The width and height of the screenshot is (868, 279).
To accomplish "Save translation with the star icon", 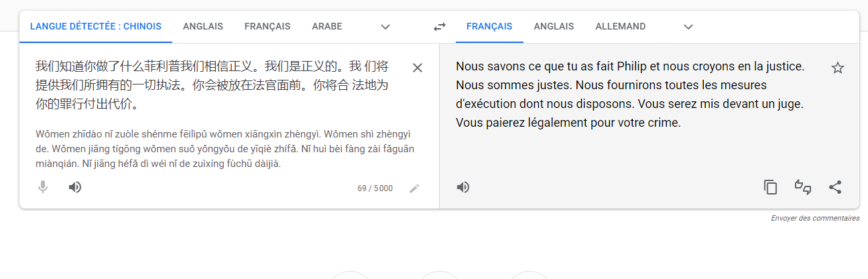I will (837, 68).
